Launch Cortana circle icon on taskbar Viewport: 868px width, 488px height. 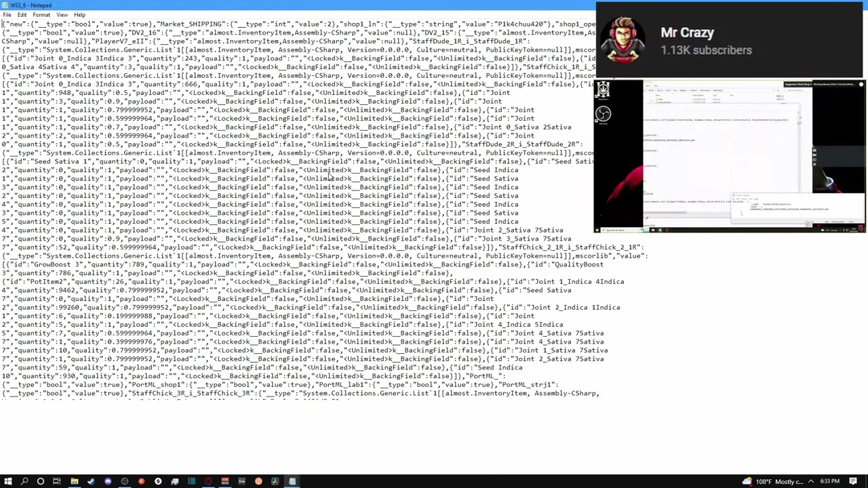click(41, 481)
